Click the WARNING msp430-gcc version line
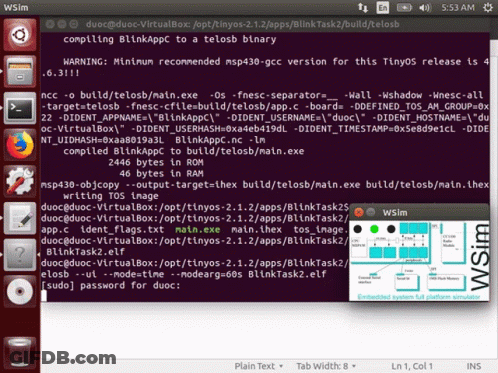498x373 pixels. 265,67
